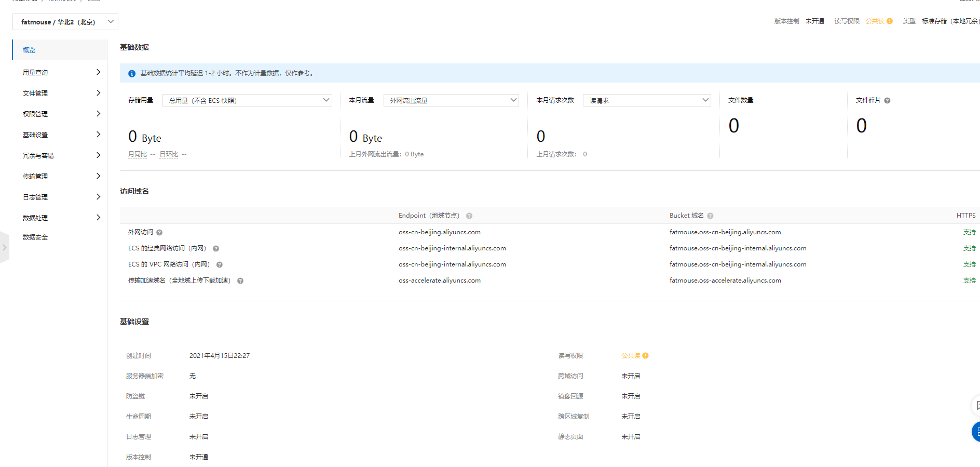The image size is (980, 467).
Task: Open the 存储用量 总用量 dropdown
Action: [247, 100]
